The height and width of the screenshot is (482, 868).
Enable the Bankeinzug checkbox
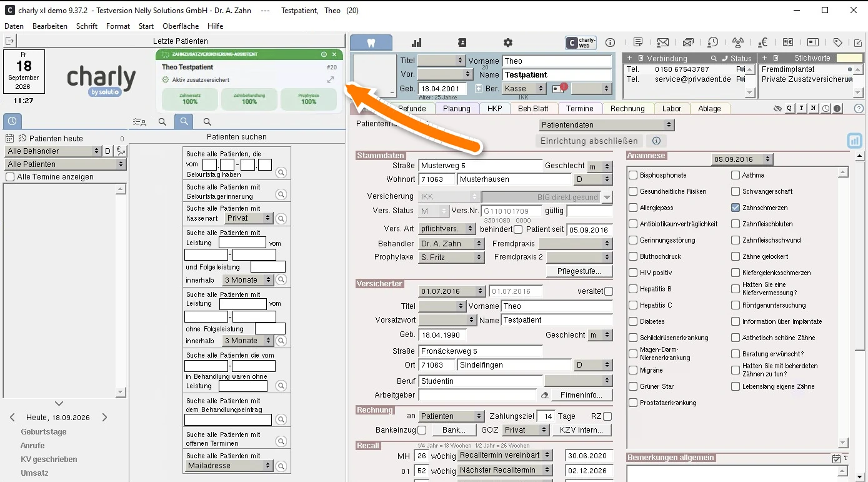pos(422,430)
